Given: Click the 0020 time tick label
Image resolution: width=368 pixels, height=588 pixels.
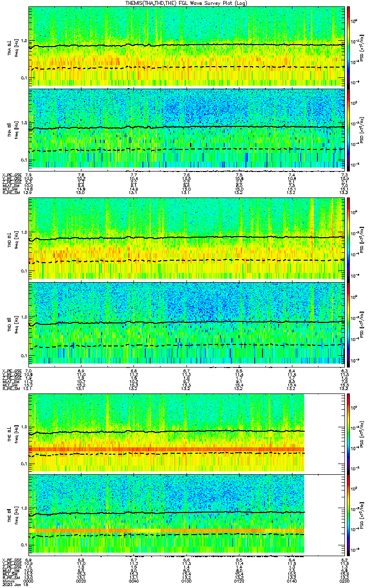Looking at the screenshot, I should 81,581.
